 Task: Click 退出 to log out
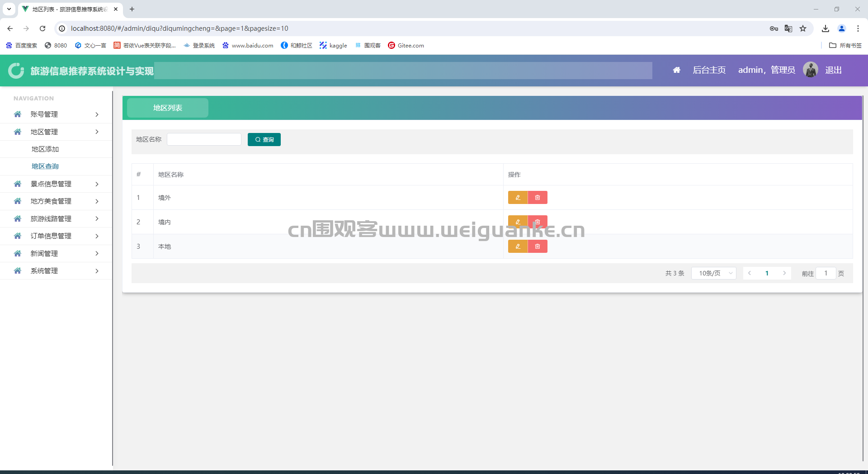(x=834, y=70)
